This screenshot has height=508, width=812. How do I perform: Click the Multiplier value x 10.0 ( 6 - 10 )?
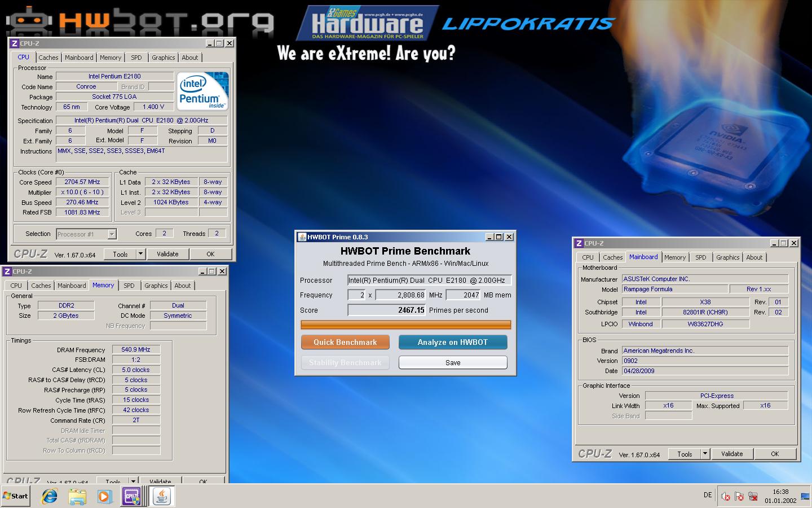click(x=82, y=192)
